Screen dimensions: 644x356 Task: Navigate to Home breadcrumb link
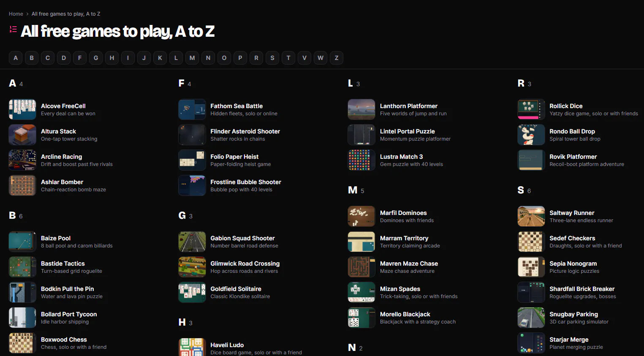click(x=16, y=14)
